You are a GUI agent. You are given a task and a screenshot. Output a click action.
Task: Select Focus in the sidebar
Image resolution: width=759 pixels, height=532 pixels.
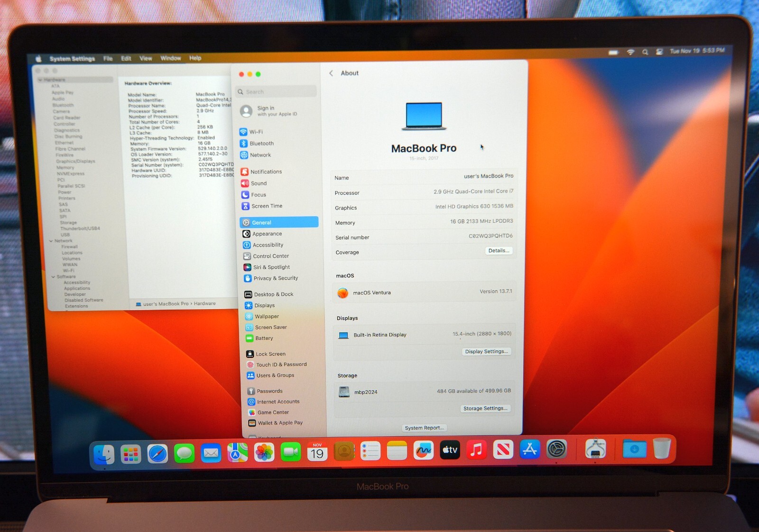254,194
